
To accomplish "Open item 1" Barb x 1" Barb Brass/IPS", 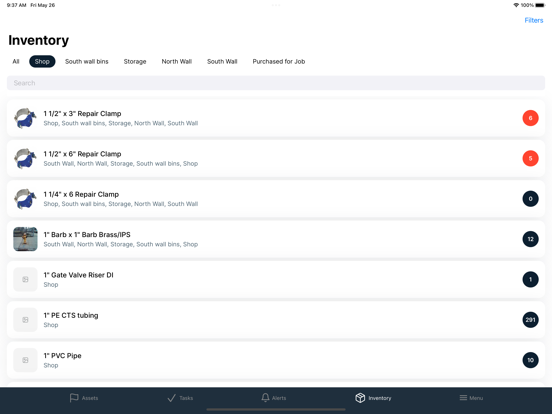I will 276,239.
